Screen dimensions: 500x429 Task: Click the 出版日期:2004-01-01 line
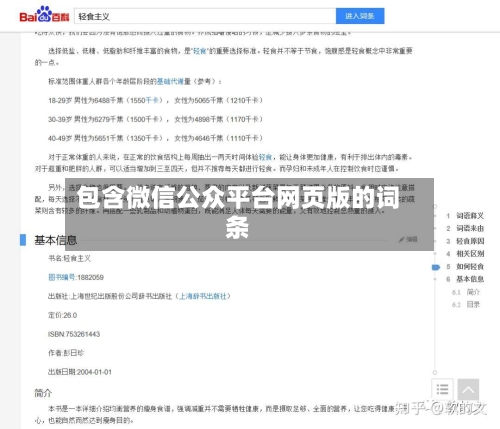tap(80, 372)
